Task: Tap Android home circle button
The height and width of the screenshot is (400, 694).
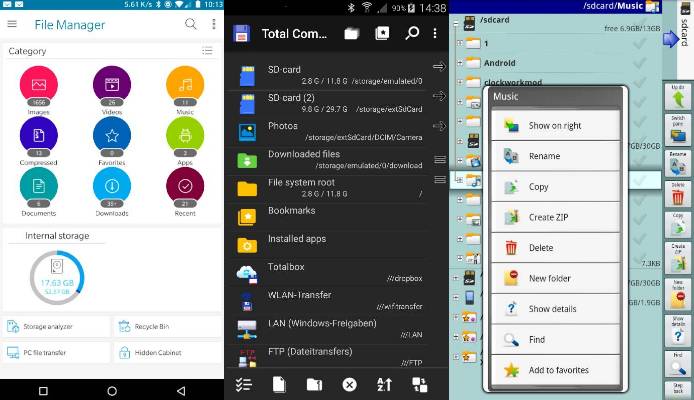Action: coord(112,391)
